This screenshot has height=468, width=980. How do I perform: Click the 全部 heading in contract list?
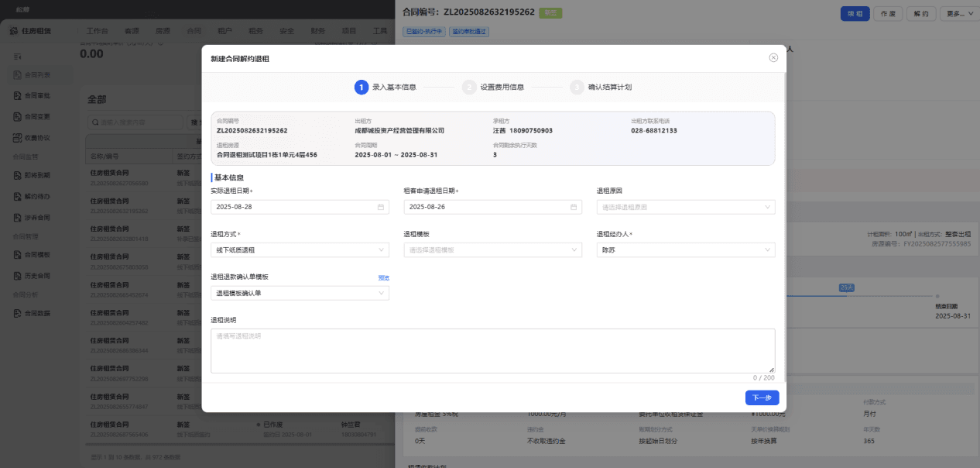97,99
